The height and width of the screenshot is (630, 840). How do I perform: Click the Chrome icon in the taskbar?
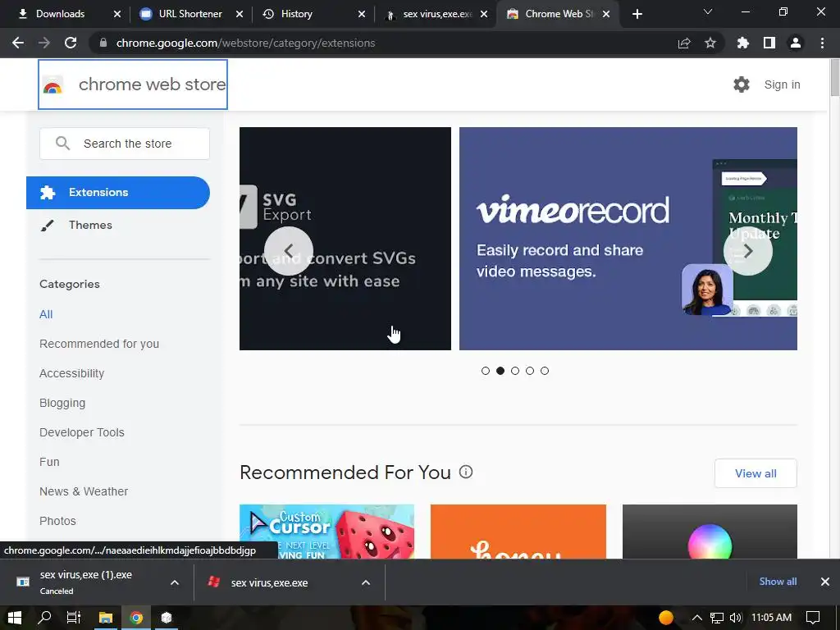(136, 618)
